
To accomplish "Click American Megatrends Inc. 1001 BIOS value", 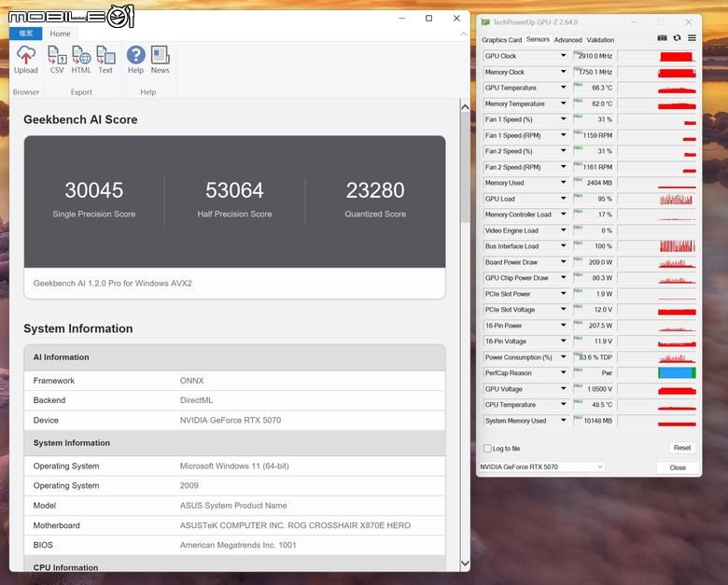I will (238, 545).
